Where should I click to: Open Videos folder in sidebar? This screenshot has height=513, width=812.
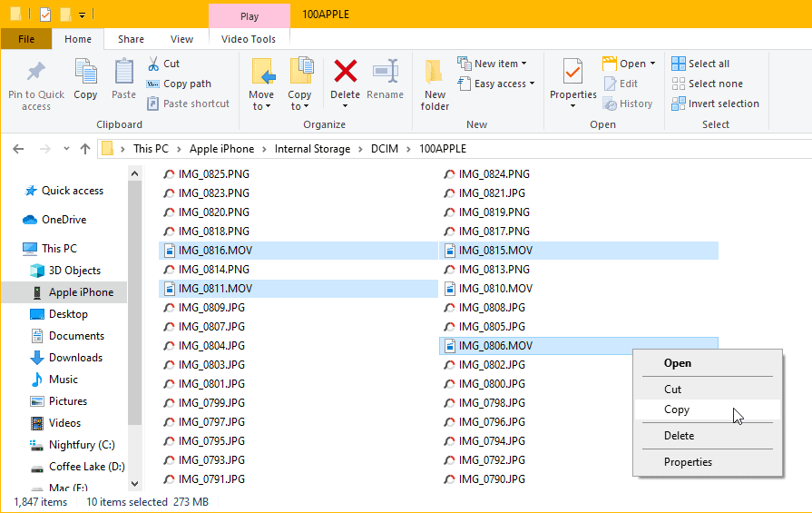[64, 423]
